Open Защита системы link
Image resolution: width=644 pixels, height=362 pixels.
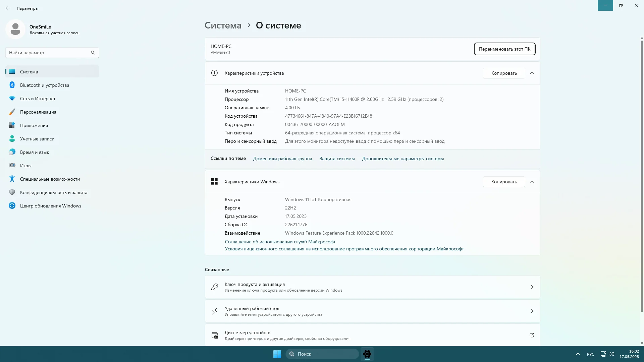337,159
